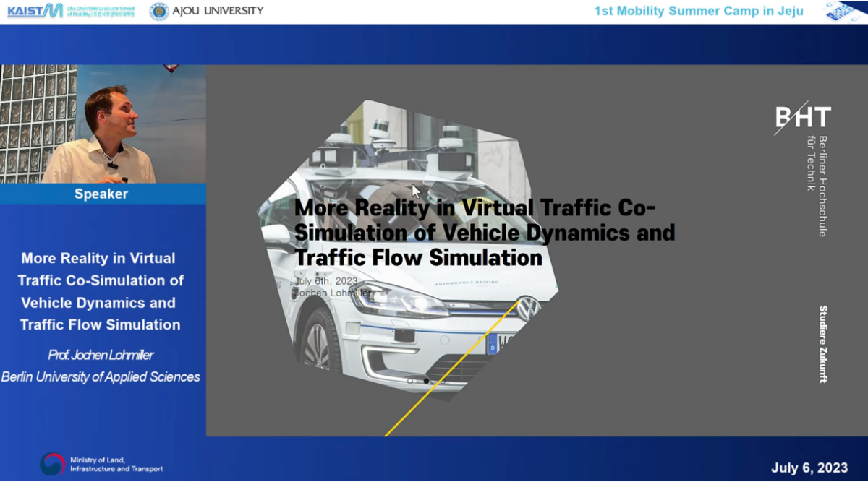Click 'Berlin University of Applied Sciences' text

tap(101, 376)
